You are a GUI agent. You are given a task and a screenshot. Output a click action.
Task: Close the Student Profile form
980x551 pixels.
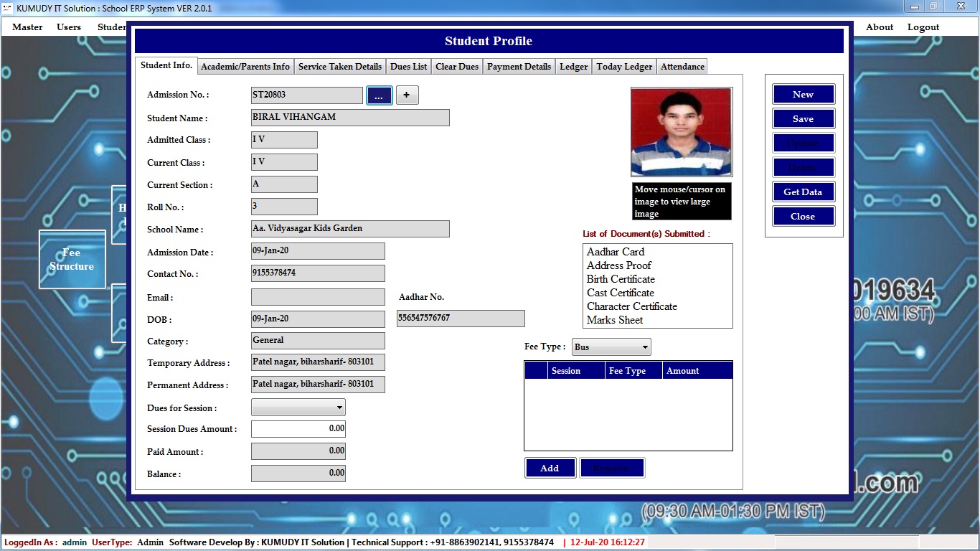click(x=803, y=217)
